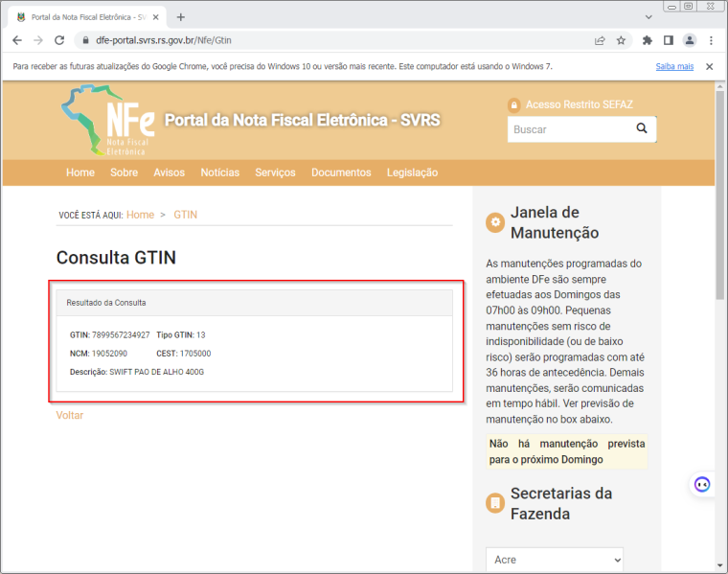Image resolution: width=728 pixels, height=574 pixels.
Task: Select GTIN in the breadcrumb
Action: [x=185, y=215]
